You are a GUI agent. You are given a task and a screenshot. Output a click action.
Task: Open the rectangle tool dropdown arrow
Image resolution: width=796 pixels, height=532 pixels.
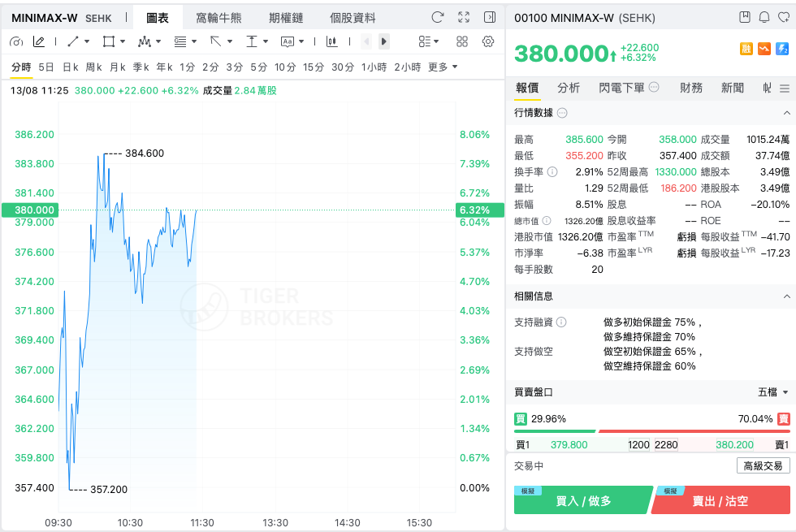coord(123,41)
